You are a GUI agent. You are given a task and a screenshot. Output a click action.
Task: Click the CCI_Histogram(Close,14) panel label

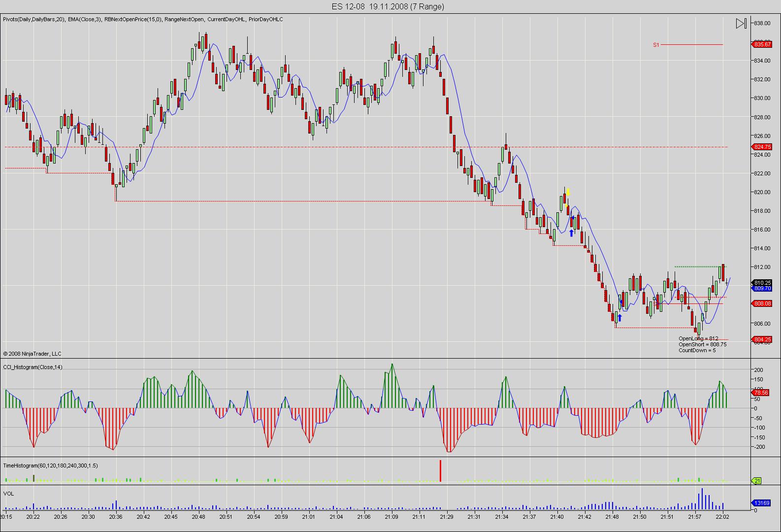33,367
